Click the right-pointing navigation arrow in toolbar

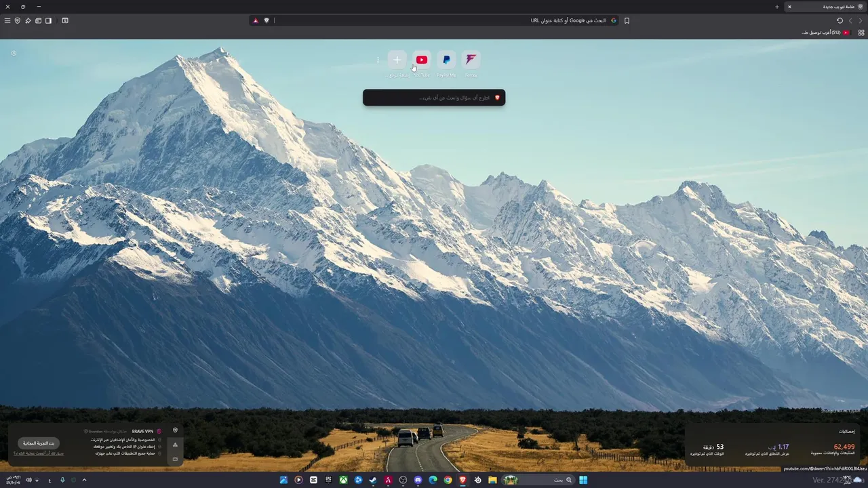coord(861,20)
